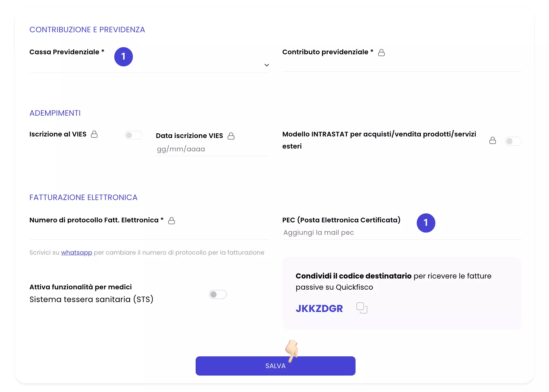The image size is (549, 392).
Task: Click the lock icon beside Contributo previdenziale
Action: tap(381, 53)
